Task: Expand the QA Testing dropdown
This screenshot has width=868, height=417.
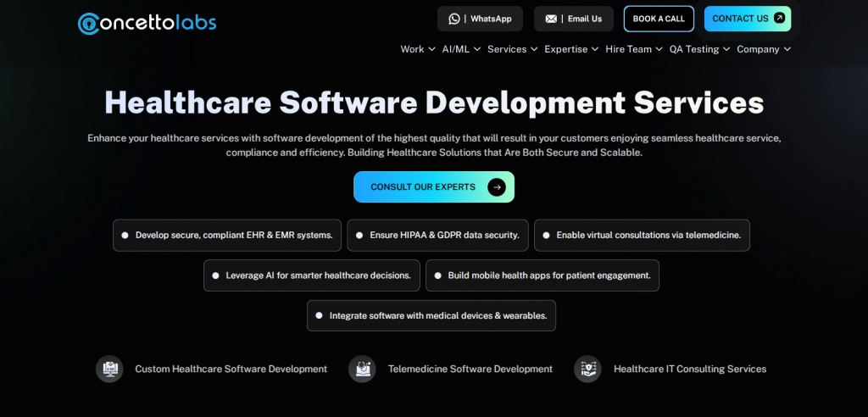Action: click(x=699, y=49)
